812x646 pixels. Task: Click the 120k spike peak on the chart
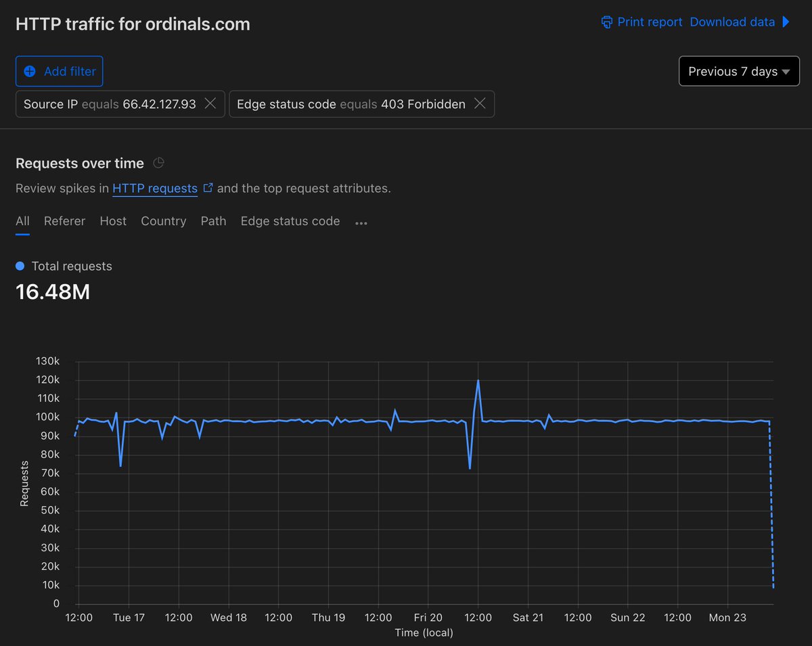point(478,380)
